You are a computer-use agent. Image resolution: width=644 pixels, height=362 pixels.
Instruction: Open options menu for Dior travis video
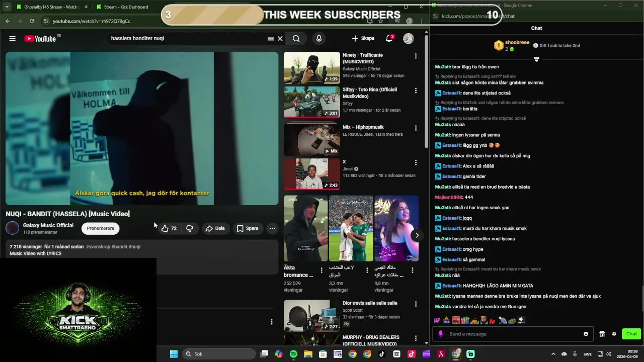[x=416, y=304]
